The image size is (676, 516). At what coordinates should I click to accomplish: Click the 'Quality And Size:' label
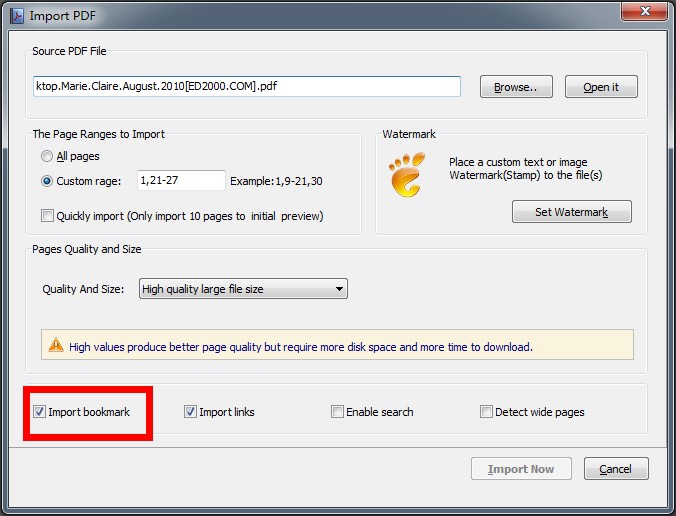(83, 289)
